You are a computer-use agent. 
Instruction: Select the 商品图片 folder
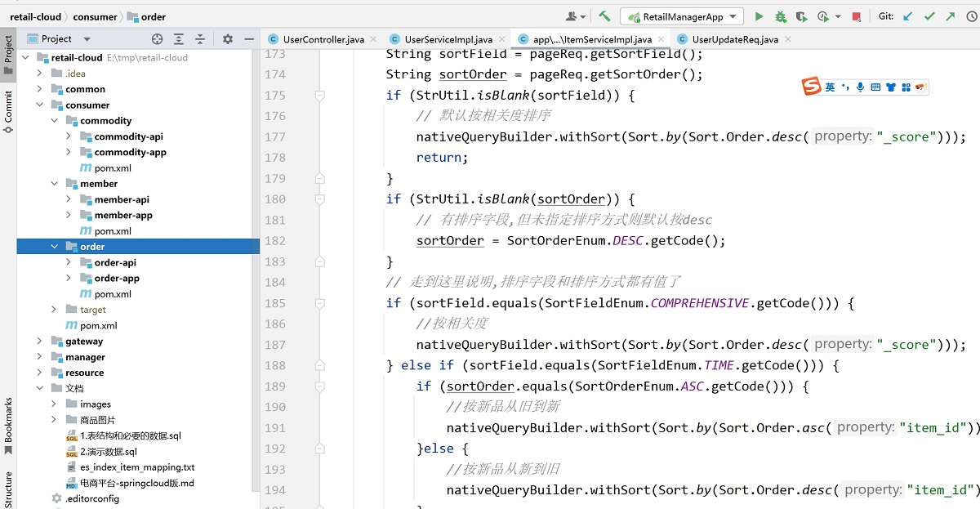point(98,420)
